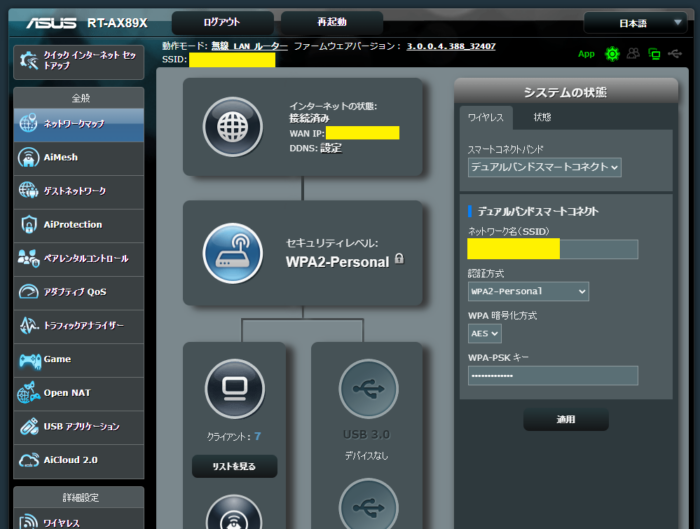
Task: Open Traffic Analyzer sidebar icon
Action: [29, 325]
